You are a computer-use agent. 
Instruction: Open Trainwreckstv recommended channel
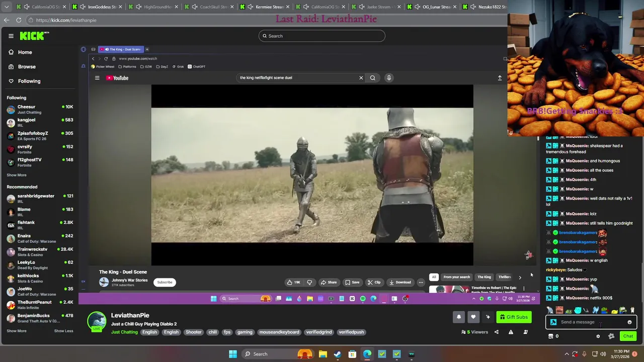click(x=40, y=251)
